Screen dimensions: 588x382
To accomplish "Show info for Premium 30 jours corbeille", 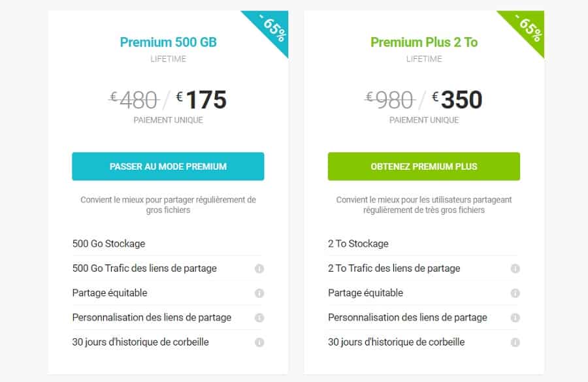I will [259, 342].
